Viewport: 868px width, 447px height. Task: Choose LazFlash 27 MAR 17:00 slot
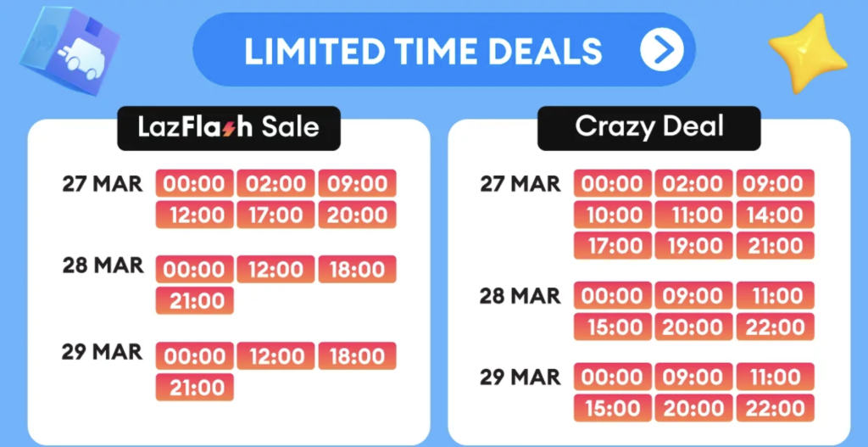pyautogui.click(x=275, y=215)
